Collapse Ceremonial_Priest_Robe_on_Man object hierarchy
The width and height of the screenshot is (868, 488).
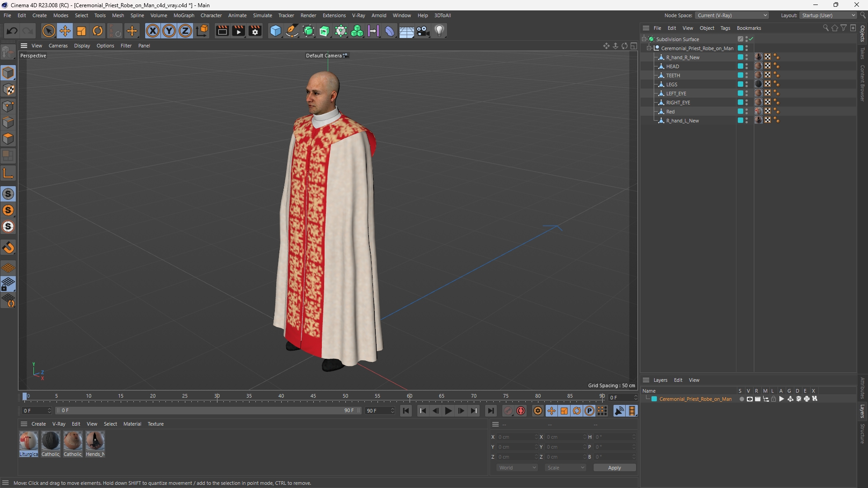(x=649, y=48)
